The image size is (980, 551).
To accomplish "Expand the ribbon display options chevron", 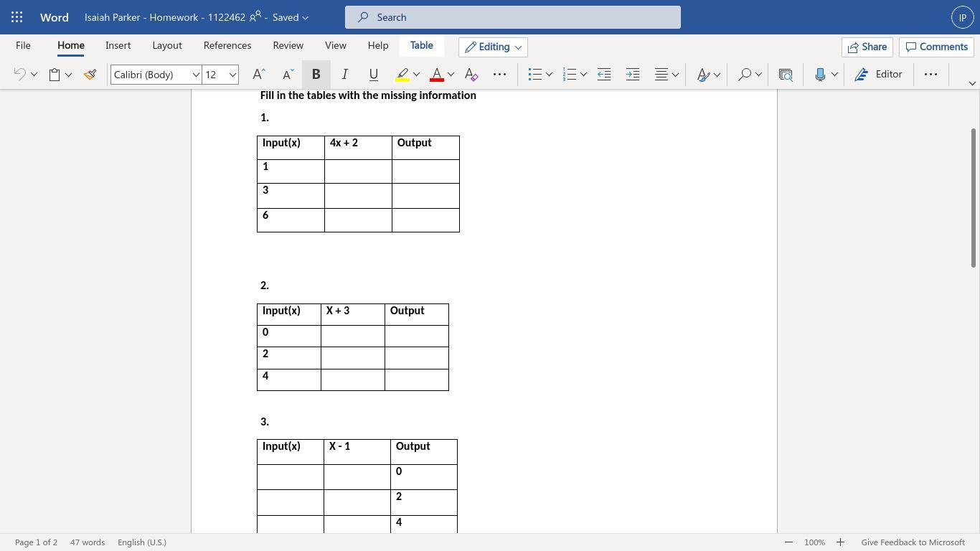I will click(x=972, y=83).
